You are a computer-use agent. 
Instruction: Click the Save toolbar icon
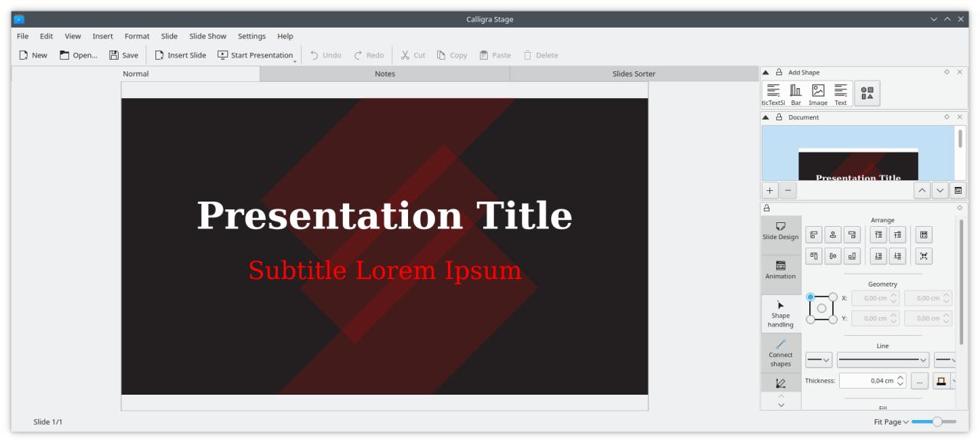tap(123, 55)
